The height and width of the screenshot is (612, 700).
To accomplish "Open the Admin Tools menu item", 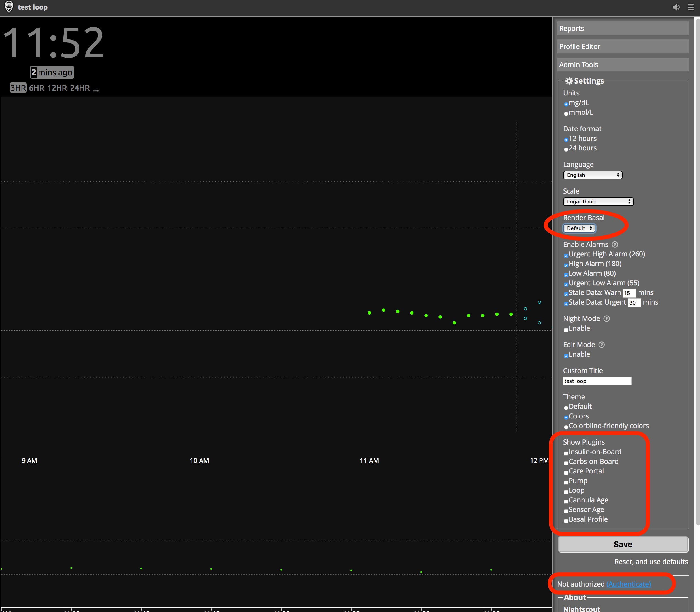I will [x=622, y=65].
